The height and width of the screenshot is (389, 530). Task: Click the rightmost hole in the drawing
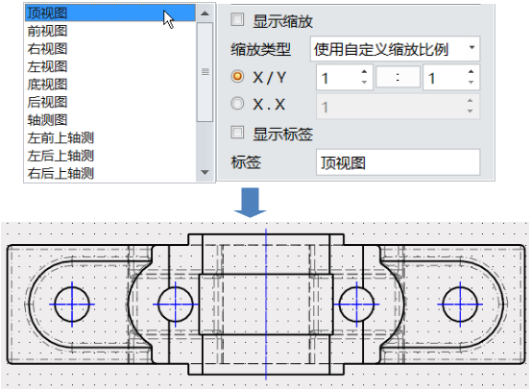pyautogui.click(x=460, y=304)
